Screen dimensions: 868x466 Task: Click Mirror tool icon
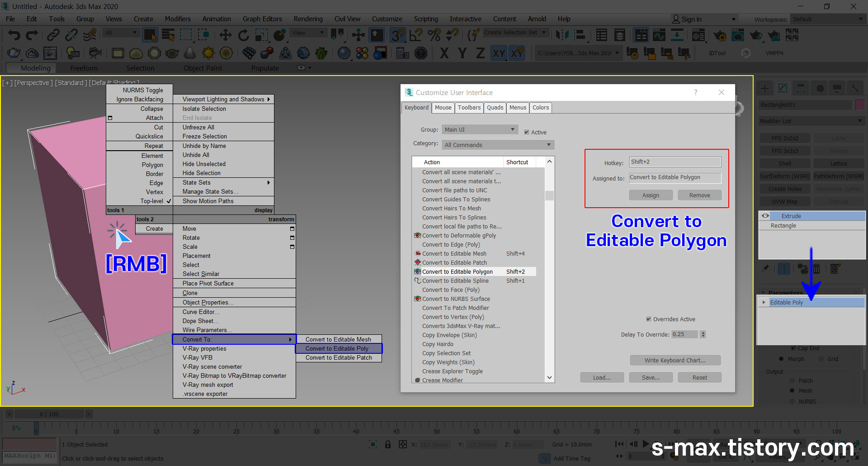pos(562,35)
